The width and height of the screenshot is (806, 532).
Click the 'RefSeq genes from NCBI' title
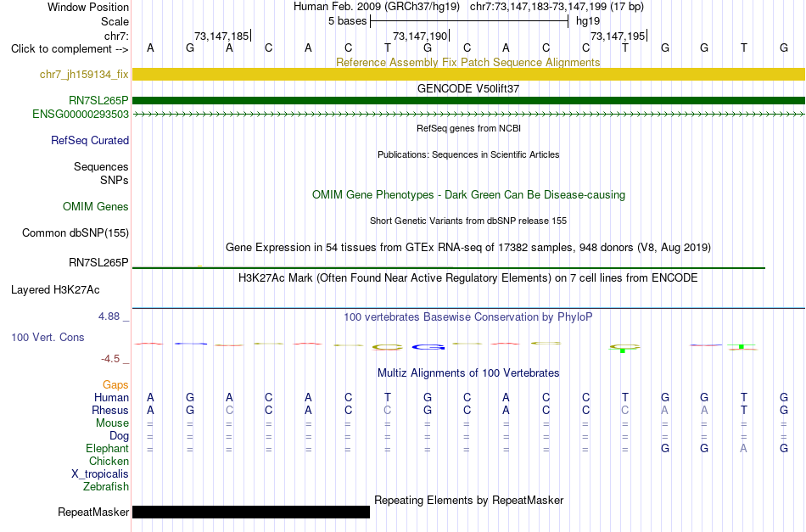[x=468, y=128]
